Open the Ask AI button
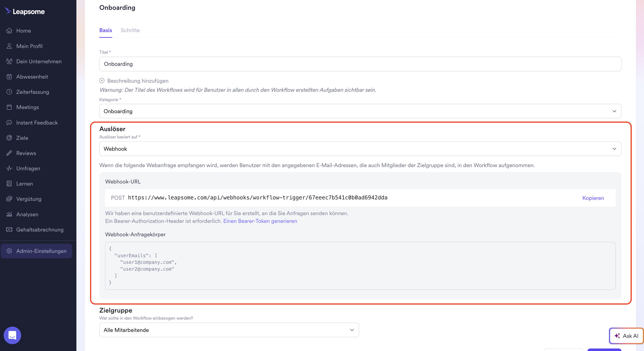644x351 pixels. coord(626,336)
